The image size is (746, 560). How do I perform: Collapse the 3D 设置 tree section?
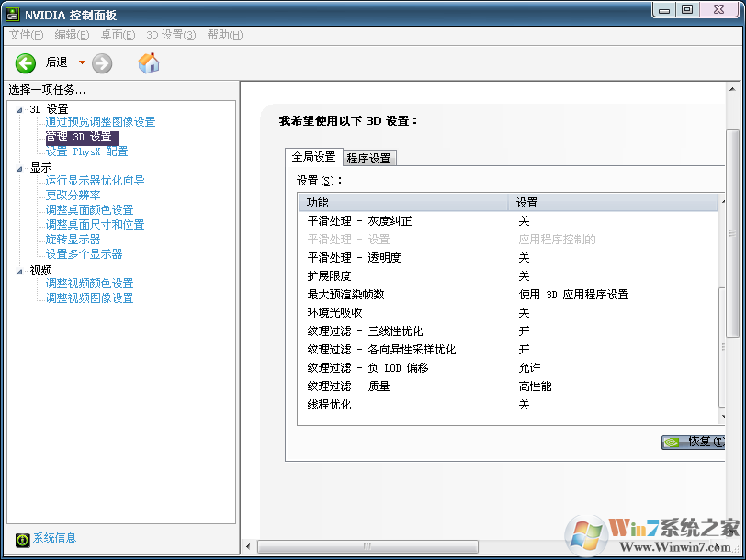(20, 108)
